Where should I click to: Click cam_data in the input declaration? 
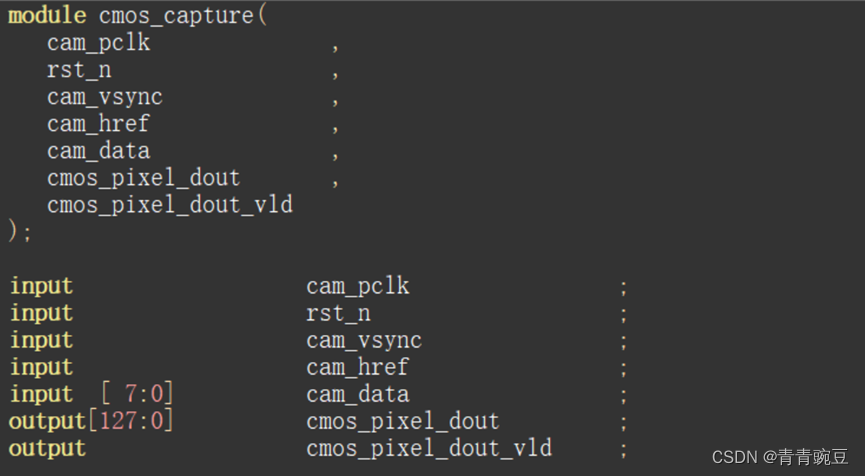357,394
